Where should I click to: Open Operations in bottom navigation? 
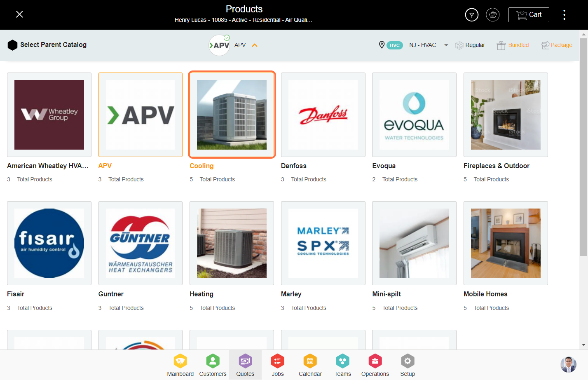click(375, 365)
